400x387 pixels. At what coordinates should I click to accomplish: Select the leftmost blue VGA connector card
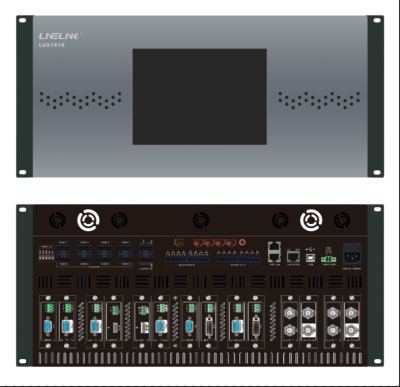(48, 326)
